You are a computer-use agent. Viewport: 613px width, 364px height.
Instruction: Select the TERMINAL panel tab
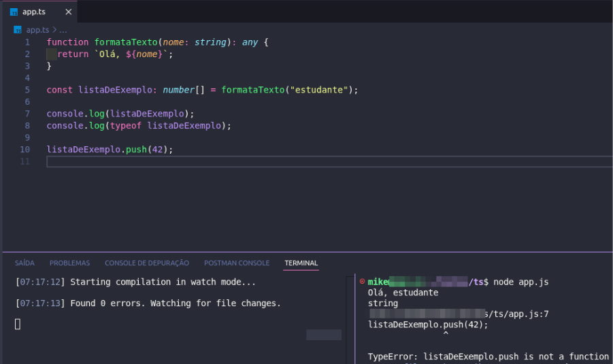coord(301,263)
